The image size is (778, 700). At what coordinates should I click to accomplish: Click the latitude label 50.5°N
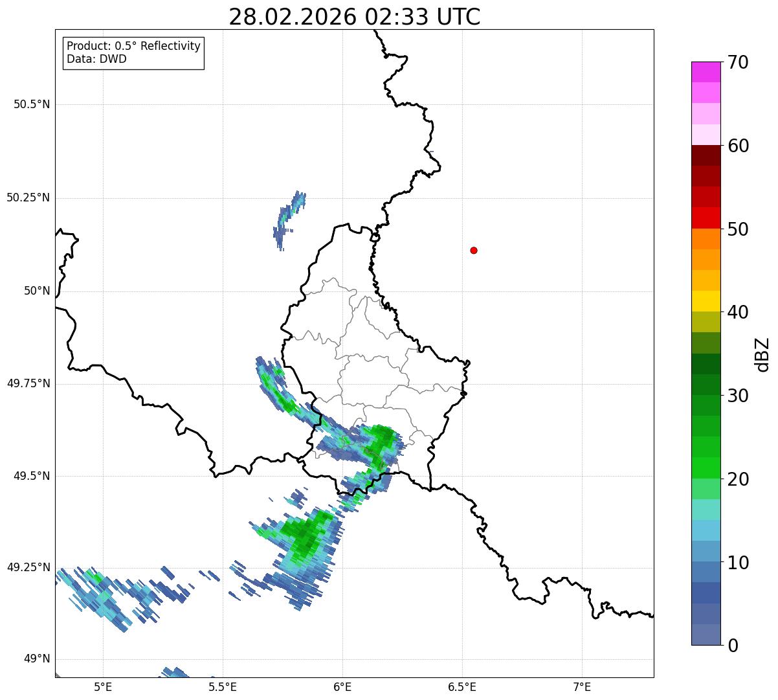click(x=32, y=104)
